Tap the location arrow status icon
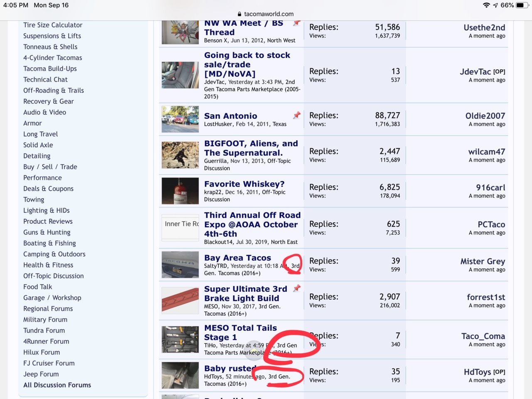This screenshot has width=532, height=399. tap(495, 5)
